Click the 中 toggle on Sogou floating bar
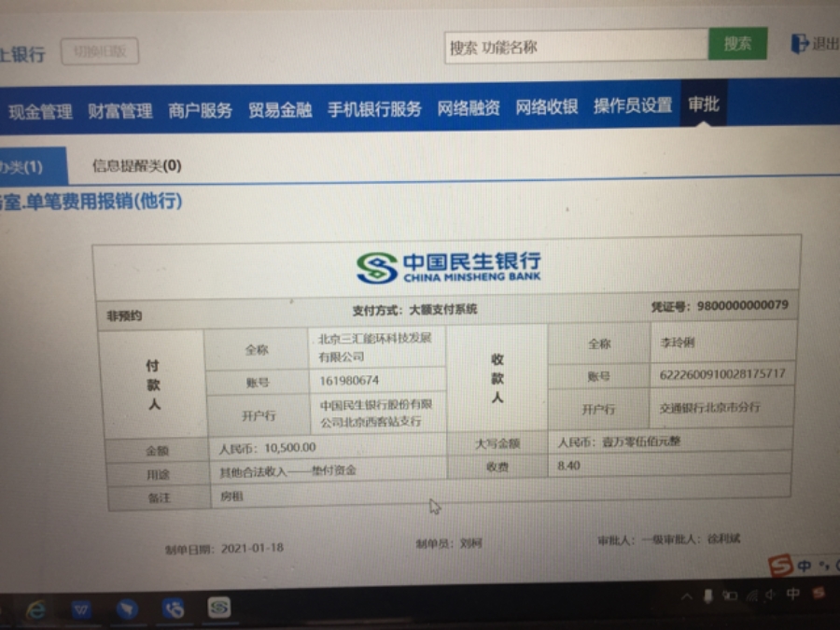 805,567
